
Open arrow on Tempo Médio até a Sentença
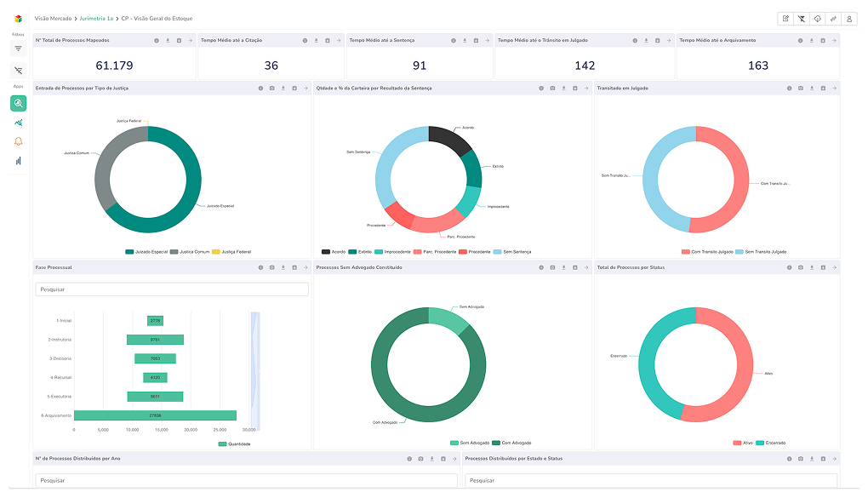click(487, 41)
